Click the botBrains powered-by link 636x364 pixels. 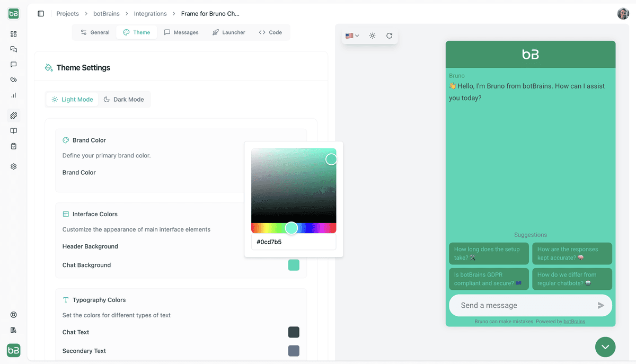pyautogui.click(x=574, y=322)
